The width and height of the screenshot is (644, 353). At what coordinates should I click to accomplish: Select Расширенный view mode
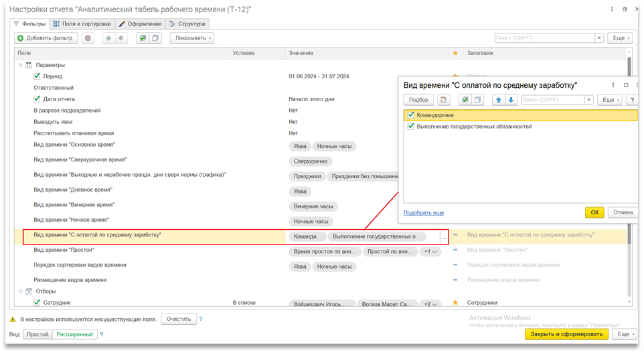coord(75,334)
